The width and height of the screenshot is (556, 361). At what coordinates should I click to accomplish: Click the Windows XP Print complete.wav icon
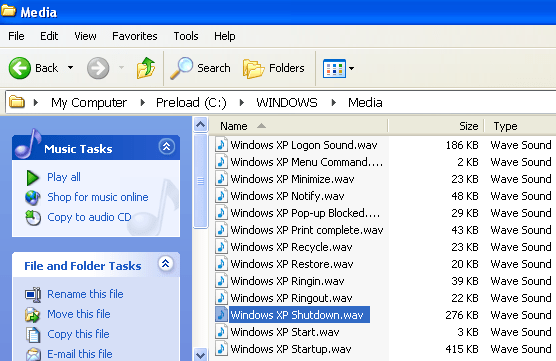(x=221, y=230)
